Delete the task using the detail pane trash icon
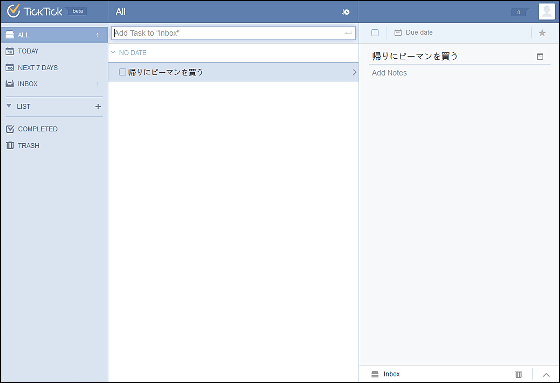 click(x=519, y=374)
